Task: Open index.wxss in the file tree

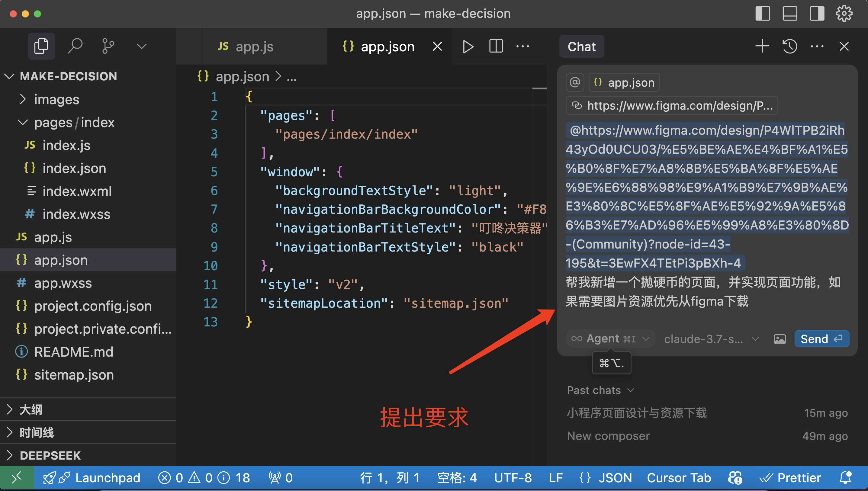Action: (88, 214)
